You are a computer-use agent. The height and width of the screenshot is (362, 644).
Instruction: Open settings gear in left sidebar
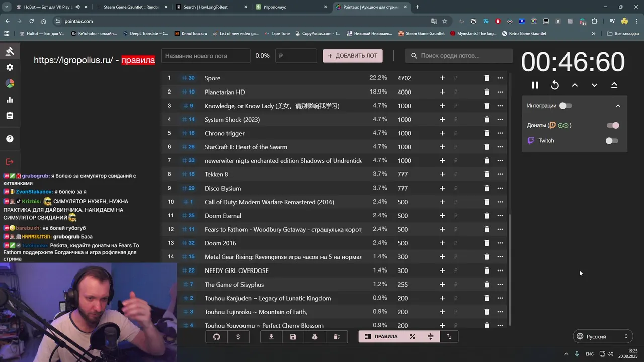pos(10,67)
